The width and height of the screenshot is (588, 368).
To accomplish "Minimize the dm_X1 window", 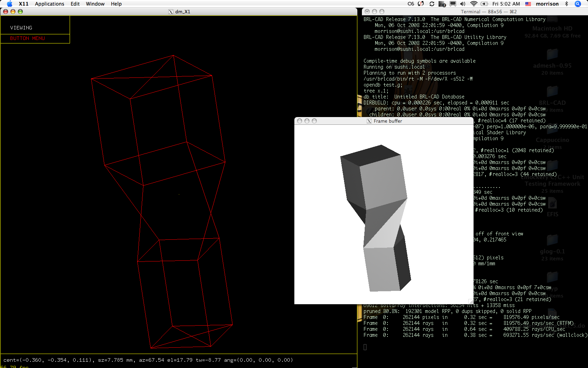I will [13, 12].
